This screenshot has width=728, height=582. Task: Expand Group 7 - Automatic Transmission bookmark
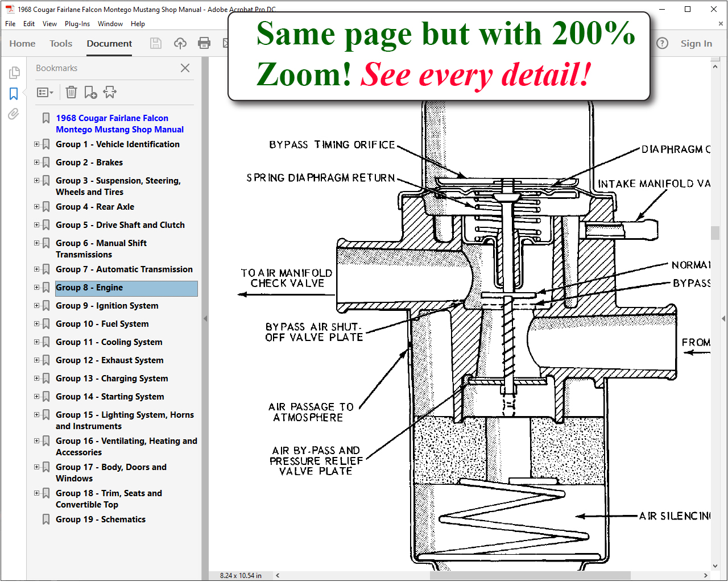coord(37,269)
